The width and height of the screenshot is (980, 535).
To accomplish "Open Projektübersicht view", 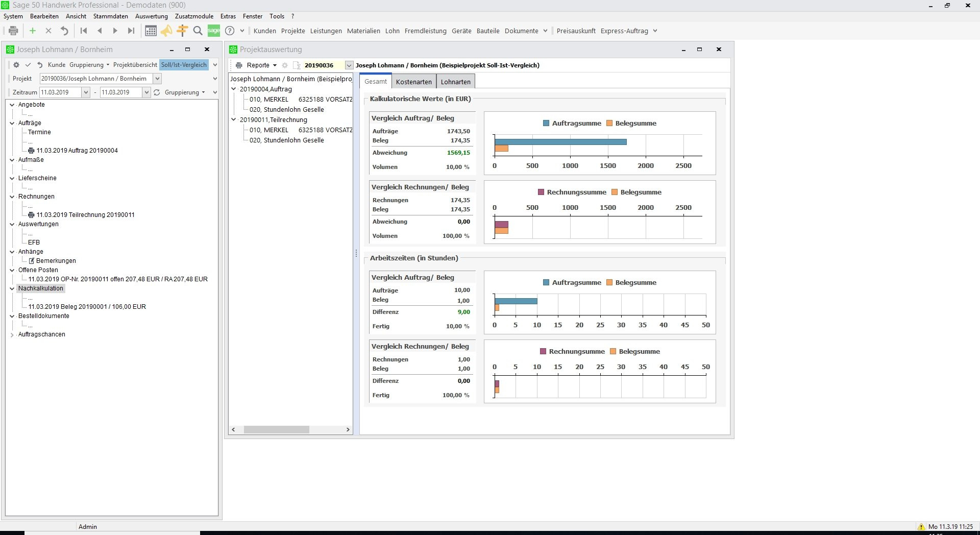I will click(135, 65).
